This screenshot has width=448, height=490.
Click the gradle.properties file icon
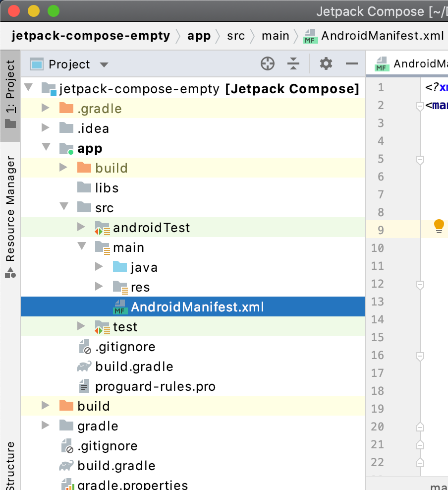(x=67, y=485)
